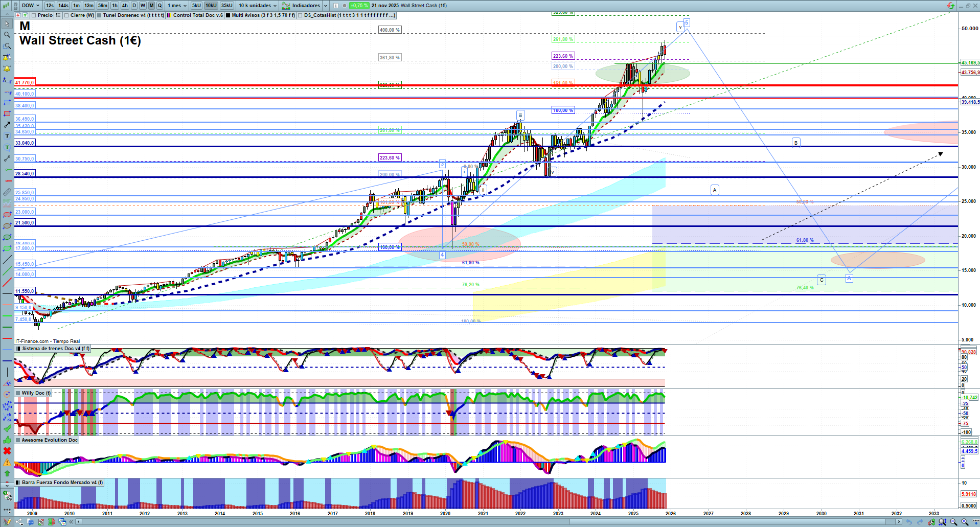This screenshot has height=527, width=980.
Task: Select the red ellipse drawing tool
Action: pyautogui.click(x=7, y=215)
